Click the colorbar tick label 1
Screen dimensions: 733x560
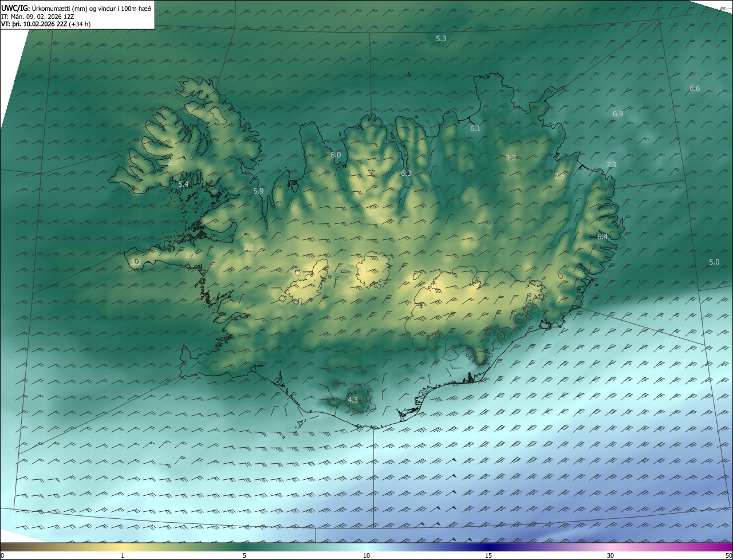[123, 555]
